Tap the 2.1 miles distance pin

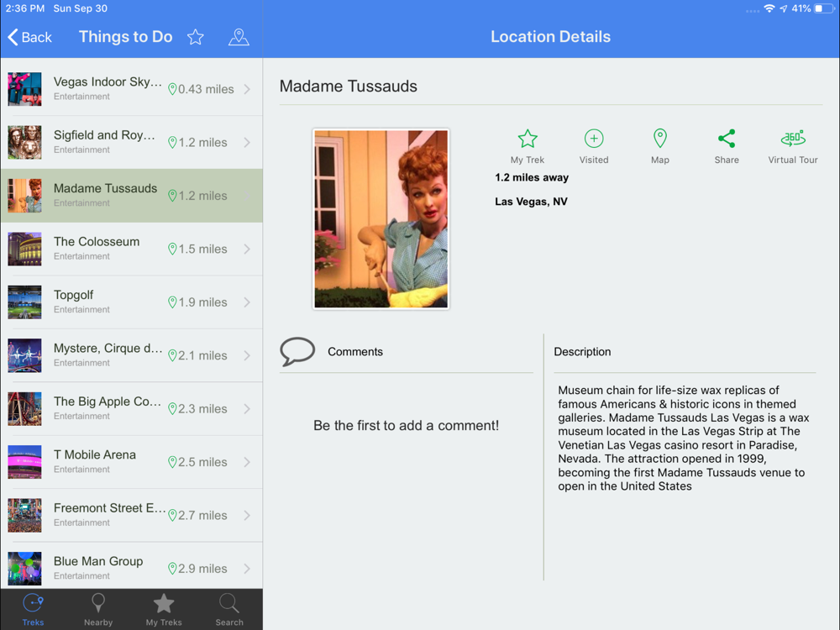click(x=172, y=355)
